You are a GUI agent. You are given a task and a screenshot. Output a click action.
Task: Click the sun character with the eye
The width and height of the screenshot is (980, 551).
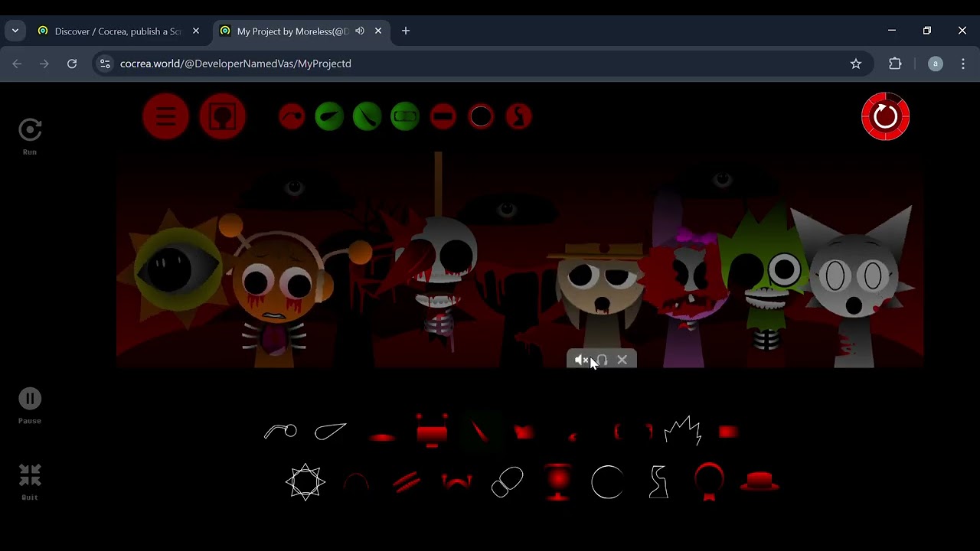(x=178, y=268)
